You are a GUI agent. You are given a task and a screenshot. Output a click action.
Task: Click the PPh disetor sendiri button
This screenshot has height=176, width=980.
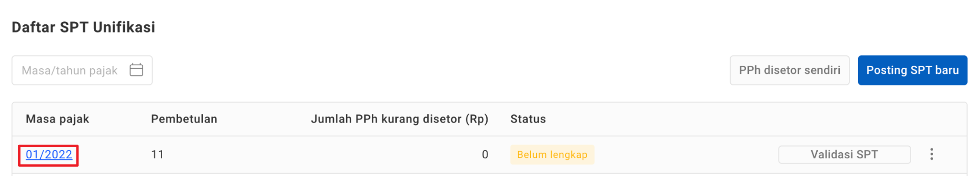coord(789,70)
